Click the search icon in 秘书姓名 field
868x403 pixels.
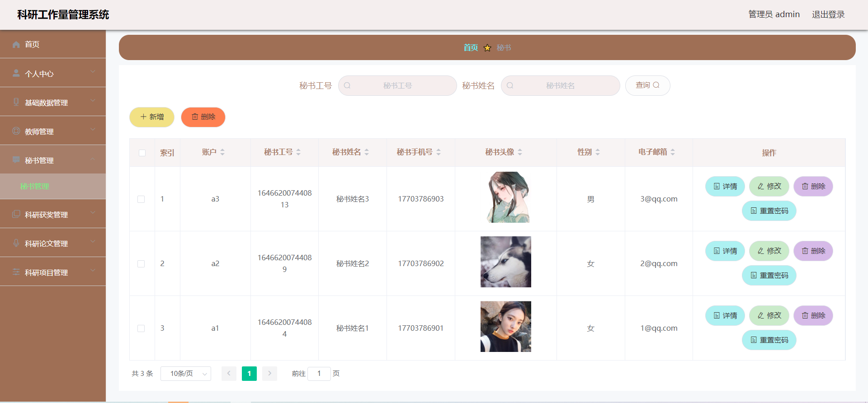tap(510, 85)
